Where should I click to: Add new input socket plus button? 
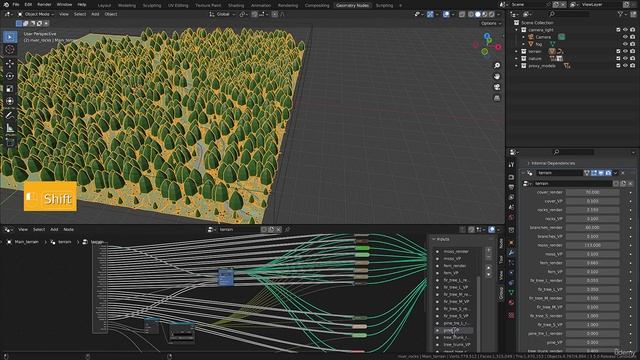click(x=489, y=250)
